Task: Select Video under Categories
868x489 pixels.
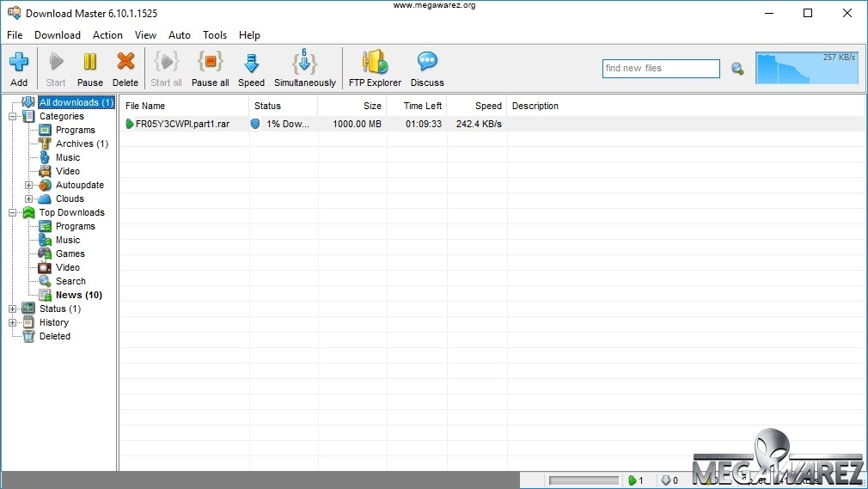Action: [68, 172]
